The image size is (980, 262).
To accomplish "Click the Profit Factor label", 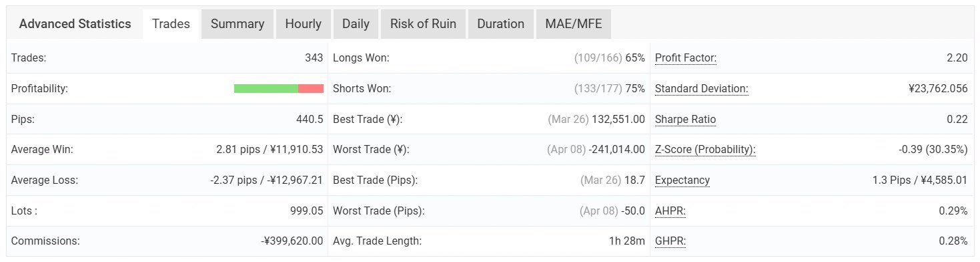I will [x=686, y=58].
